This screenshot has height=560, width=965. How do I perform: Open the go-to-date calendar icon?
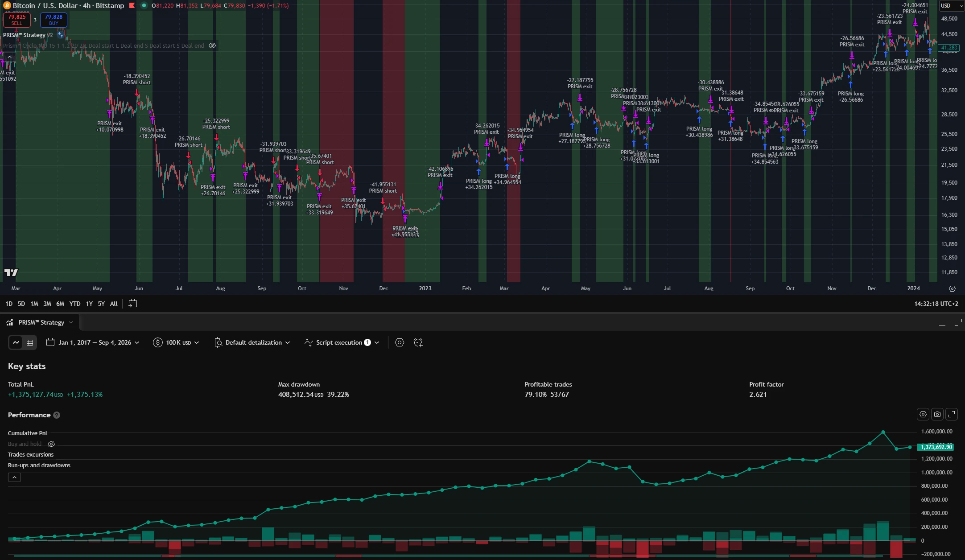132,304
